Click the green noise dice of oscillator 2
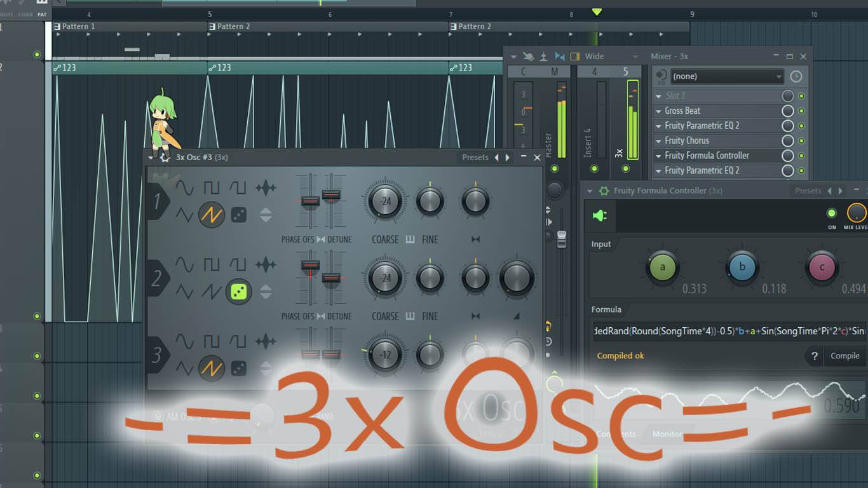This screenshot has width=868, height=488. (x=238, y=292)
